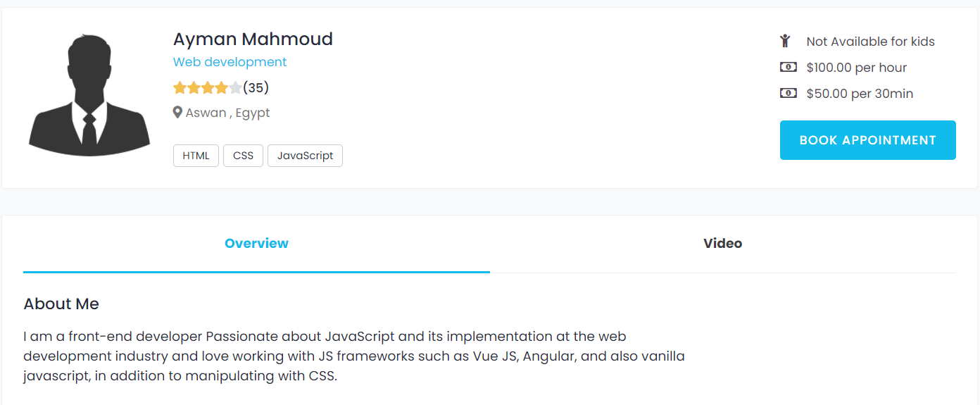
Task: Click the (35) review count
Action: pyautogui.click(x=256, y=88)
